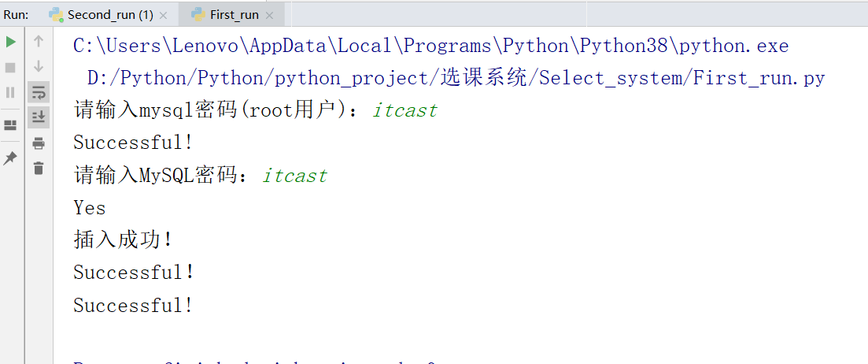Image resolution: width=868 pixels, height=364 pixels.
Task: Print the console output
Action: pyautogui.click(x=39, y=143)
